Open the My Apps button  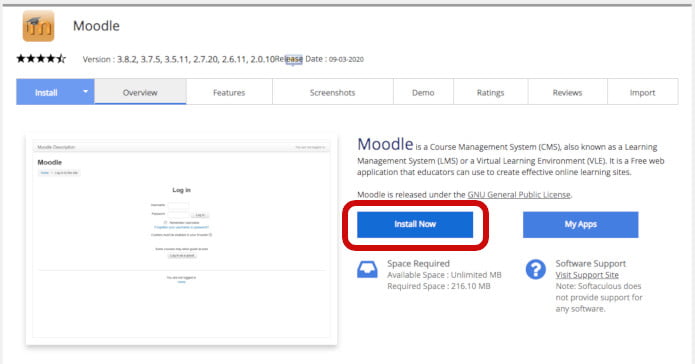click(x=581, y=224)
